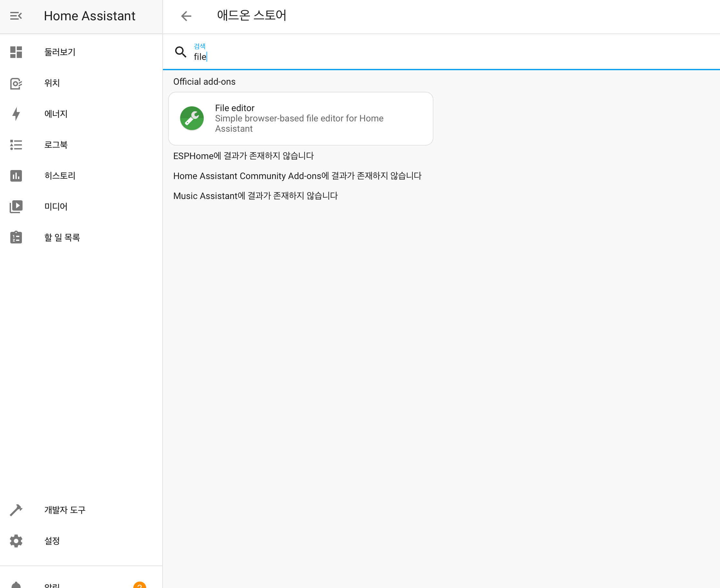Click the 히스토리 chart icon
Image resolution: width=720 pixels, height=588 pixels.
pos(16,176)
